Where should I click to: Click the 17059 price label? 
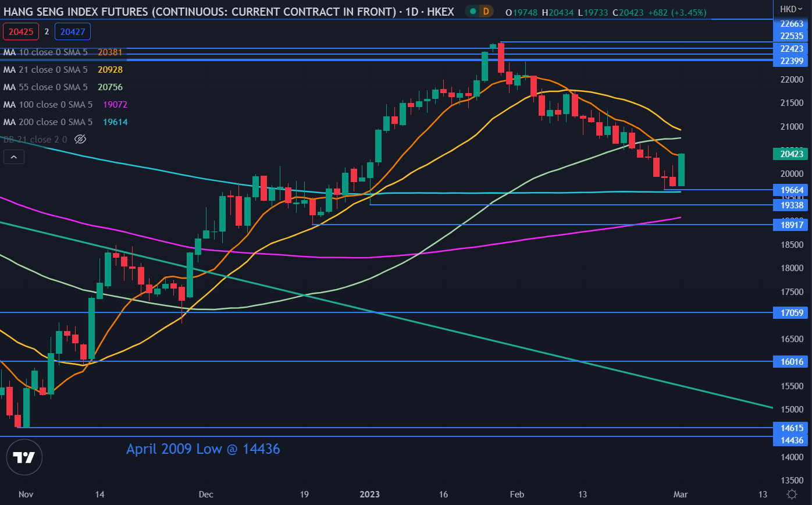click(x=792, y=312)
